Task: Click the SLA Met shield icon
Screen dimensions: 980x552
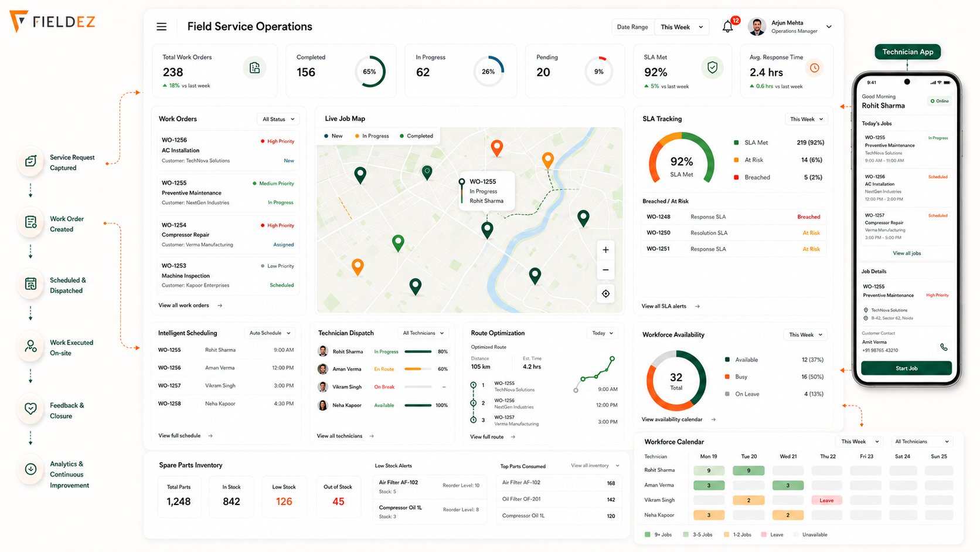Action: coord(712,68)
